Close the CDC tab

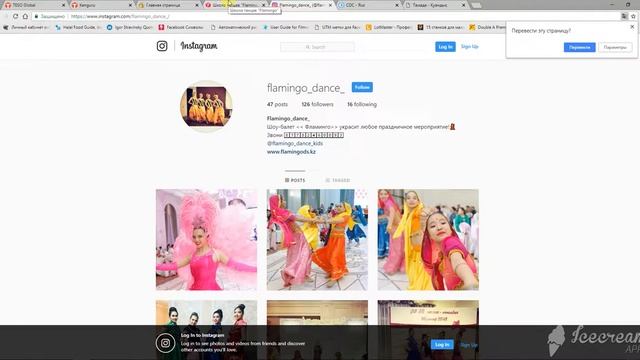tap(397, 5)
